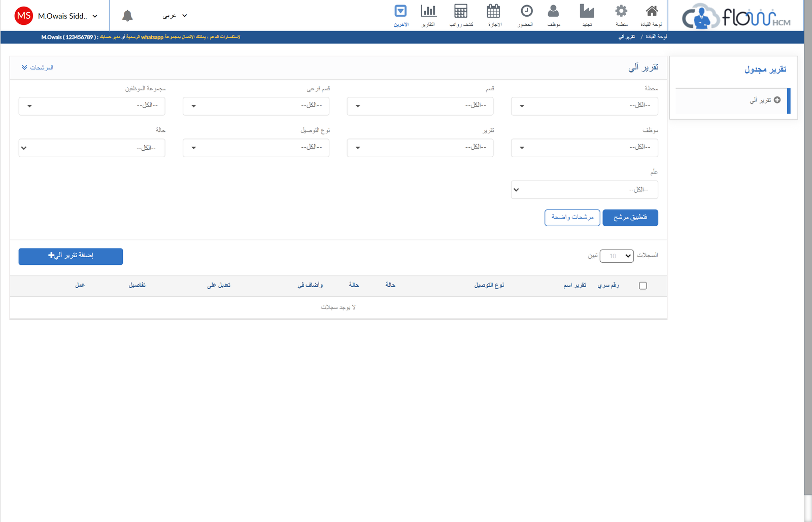Screen dimensions: 812x522
Task: Click the إضافة تقرير آلي button
Action: pyautogui.click(x=71, y=256)
